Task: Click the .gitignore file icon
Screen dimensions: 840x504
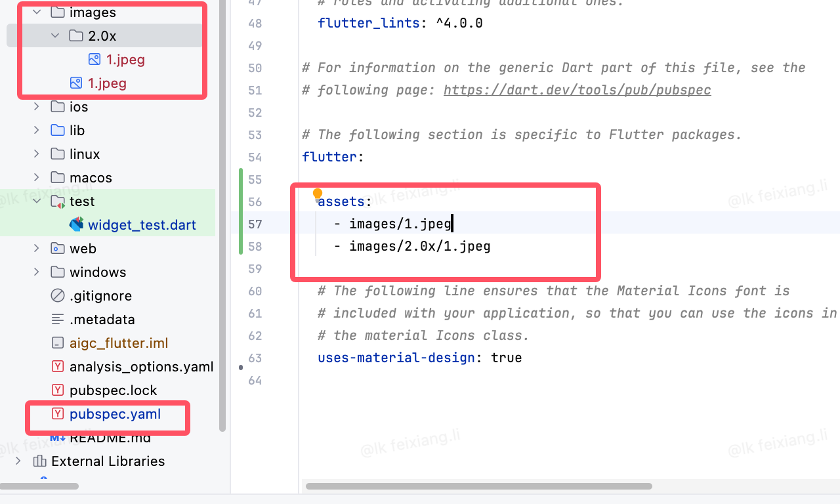Action: pyautogui.click(x=58, y=295)
